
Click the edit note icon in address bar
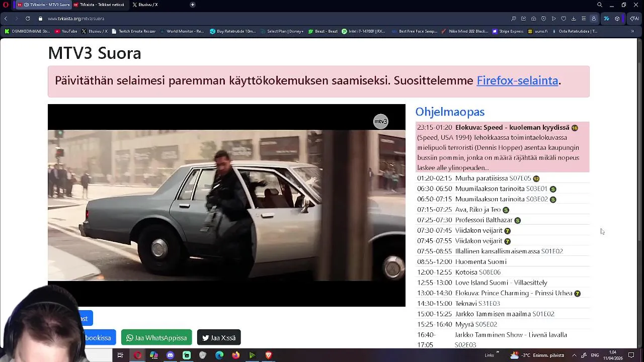[x=523, y=19]
